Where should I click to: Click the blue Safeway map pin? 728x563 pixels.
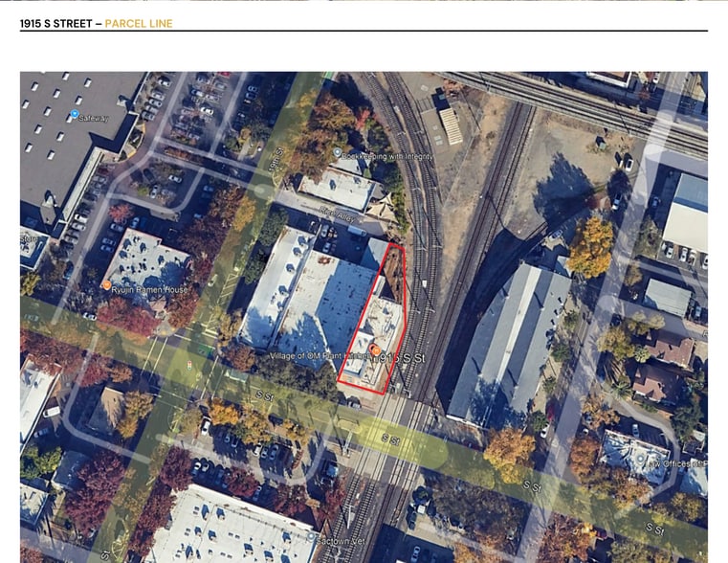tap(75, 115)
